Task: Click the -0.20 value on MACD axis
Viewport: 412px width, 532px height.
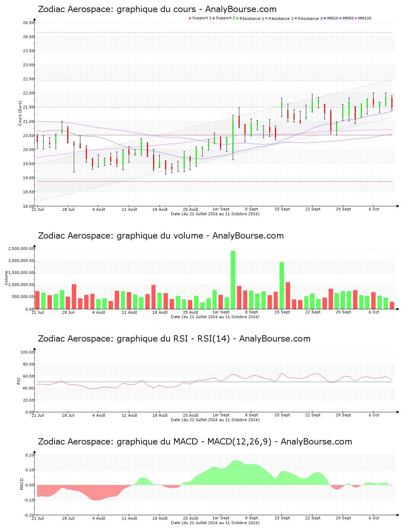Action: [29, 515]
